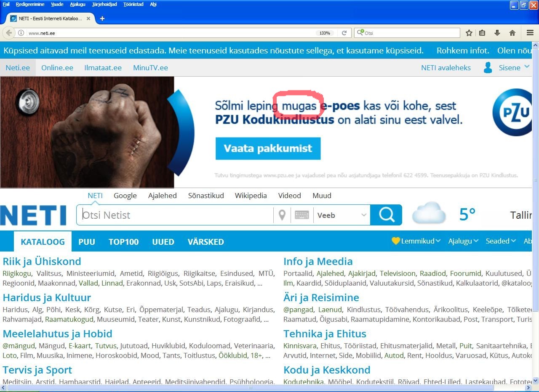Expand the Veeb search type dropdown
Screen dimensions: 539x392
click(342, 215)
